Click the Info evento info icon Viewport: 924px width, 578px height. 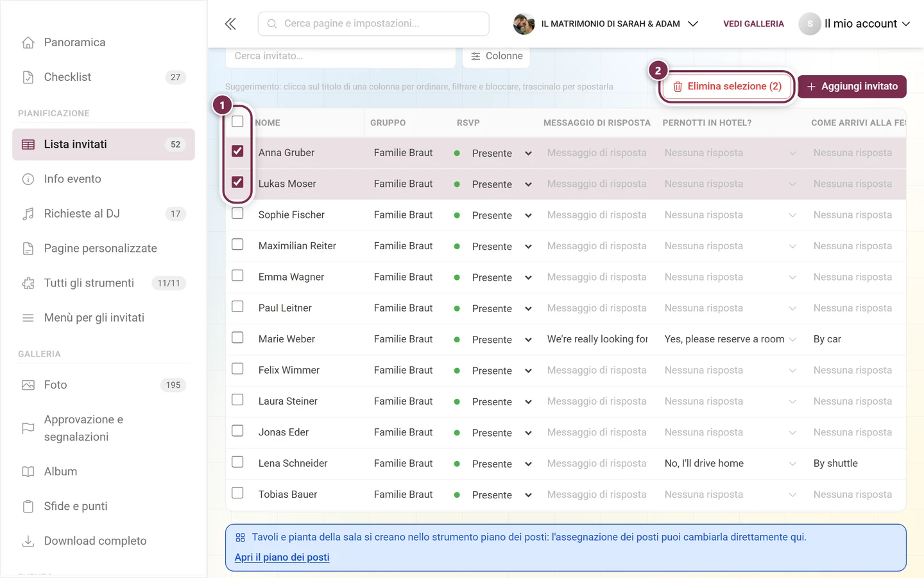coord(28,179)
